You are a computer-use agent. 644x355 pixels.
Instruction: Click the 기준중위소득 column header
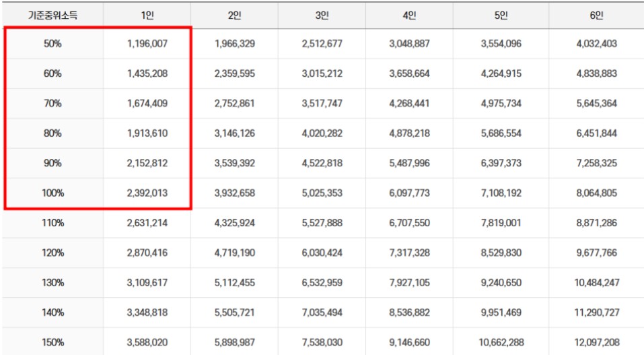point(52,15)
